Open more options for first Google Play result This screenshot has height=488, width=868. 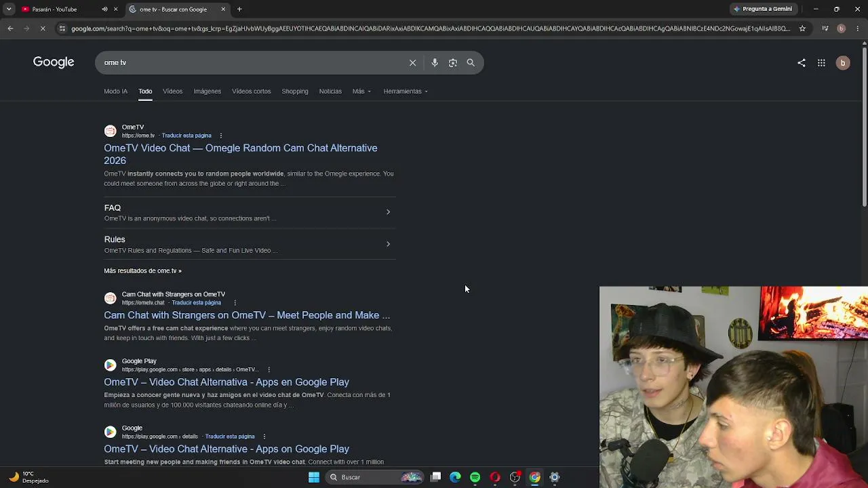(269, 370)
